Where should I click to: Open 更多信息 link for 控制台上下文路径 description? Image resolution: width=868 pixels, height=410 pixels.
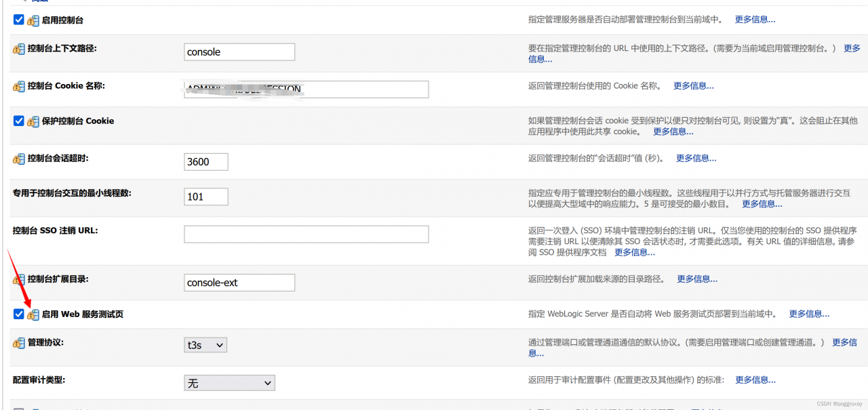click(852, 48)
